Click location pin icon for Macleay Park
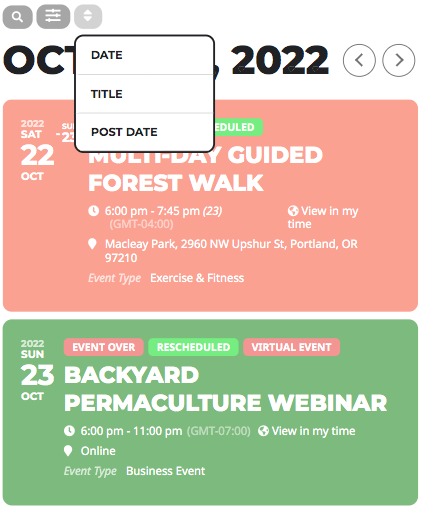 point(92,244)
